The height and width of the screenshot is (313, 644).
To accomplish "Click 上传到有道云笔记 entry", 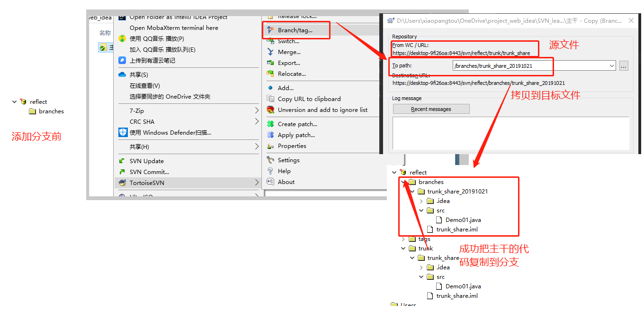I will pos(152,61).
